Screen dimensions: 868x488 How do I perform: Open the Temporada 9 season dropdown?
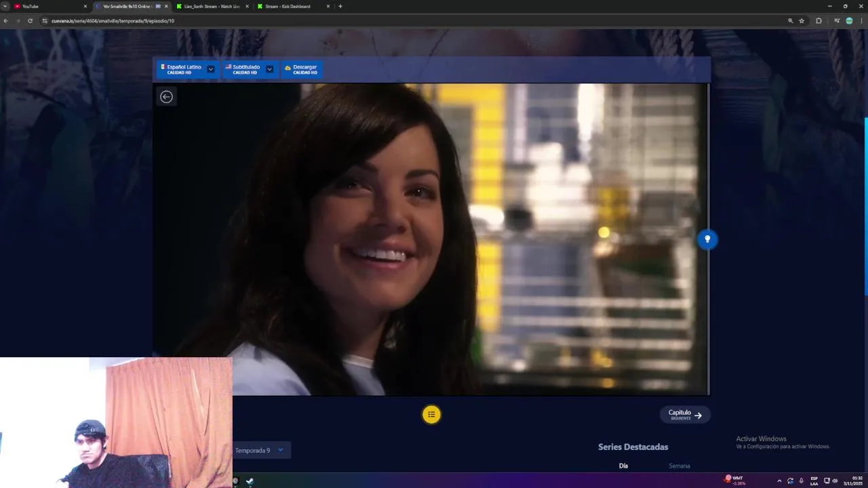coord(261,450)
